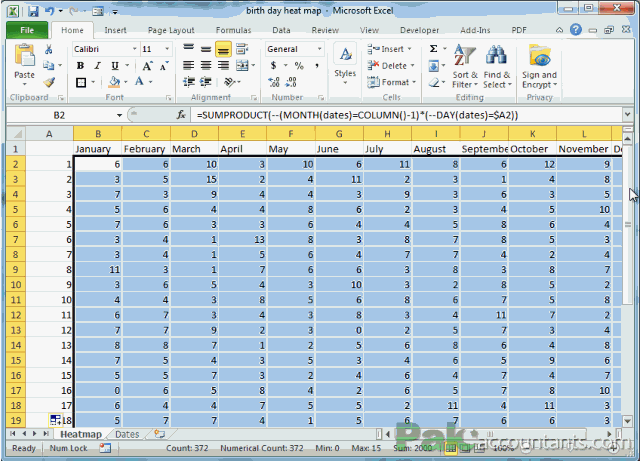
Task: Open Sort & Filter menu
Action: pos(464,67)
